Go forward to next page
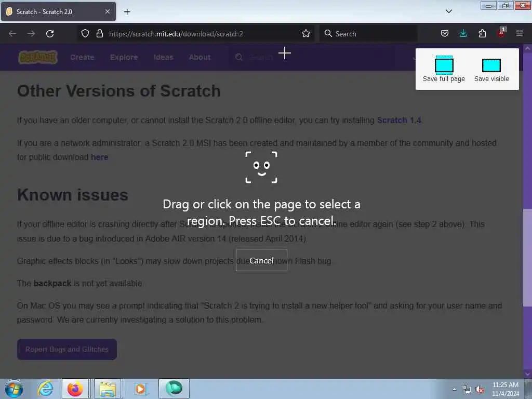 pos(31,34)
